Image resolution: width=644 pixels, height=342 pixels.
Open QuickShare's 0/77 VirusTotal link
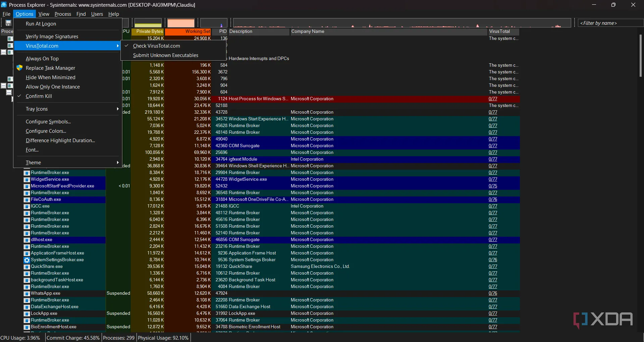point(493,267)
